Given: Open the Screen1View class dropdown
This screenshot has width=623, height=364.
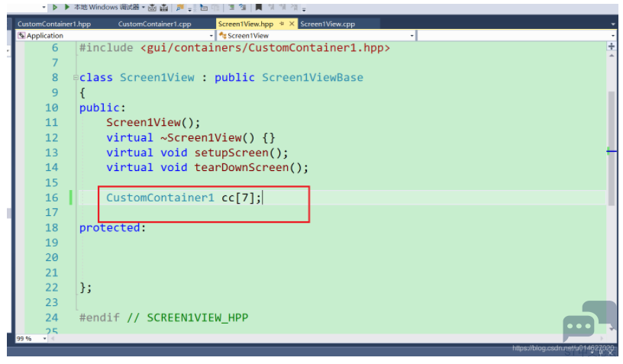Looking at the screenshot, I should pyautogui.click(x=412, y=36).
